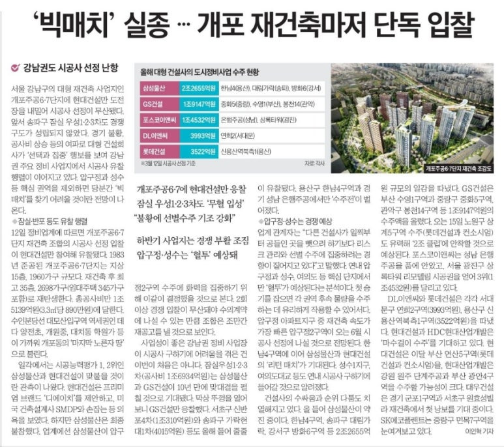This screenshot has height=447, width=504.
Task: Click the GS건설 row label
Action: coord(160,104)
